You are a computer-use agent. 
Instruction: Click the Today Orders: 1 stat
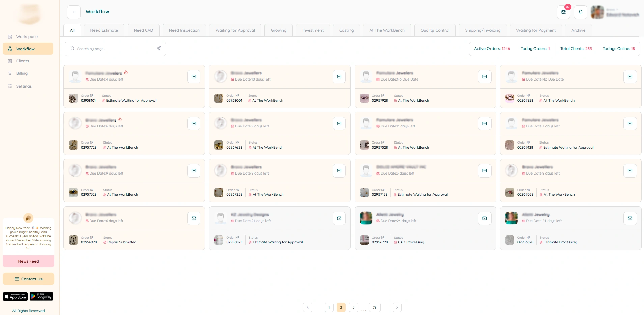[x=535, y=49]
